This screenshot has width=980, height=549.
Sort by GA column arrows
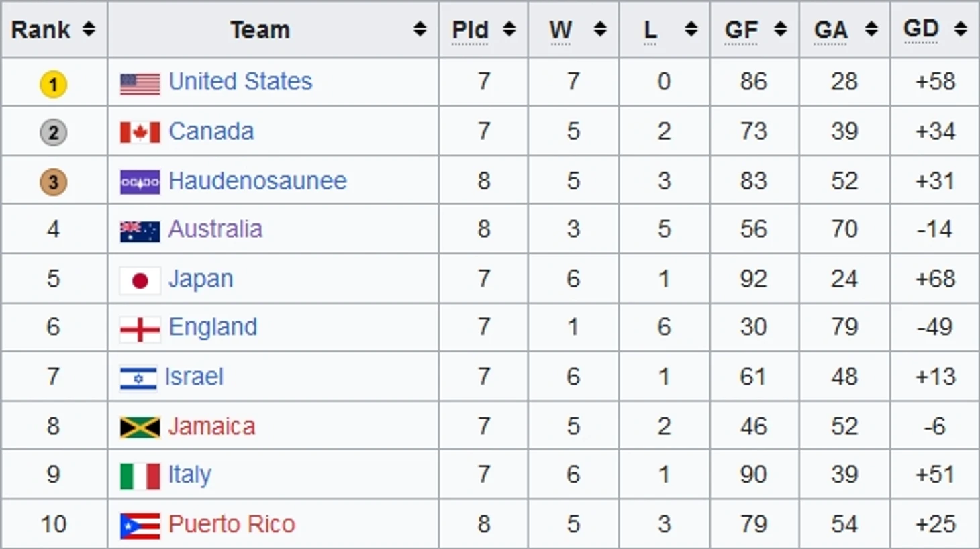[871, 30]
